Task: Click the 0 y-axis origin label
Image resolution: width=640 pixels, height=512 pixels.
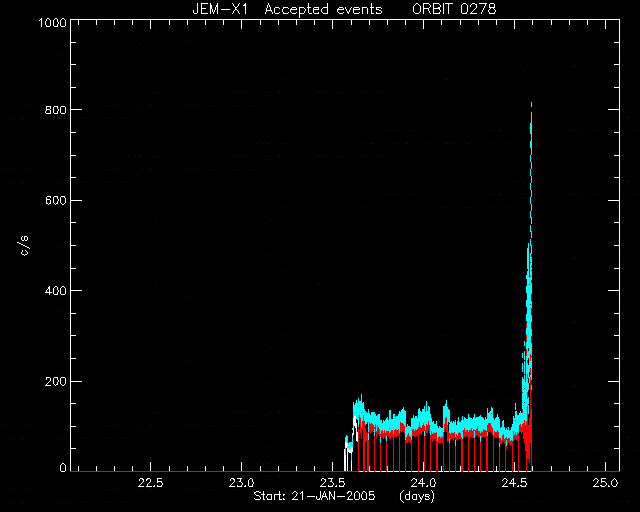Action: click(63, 467)
